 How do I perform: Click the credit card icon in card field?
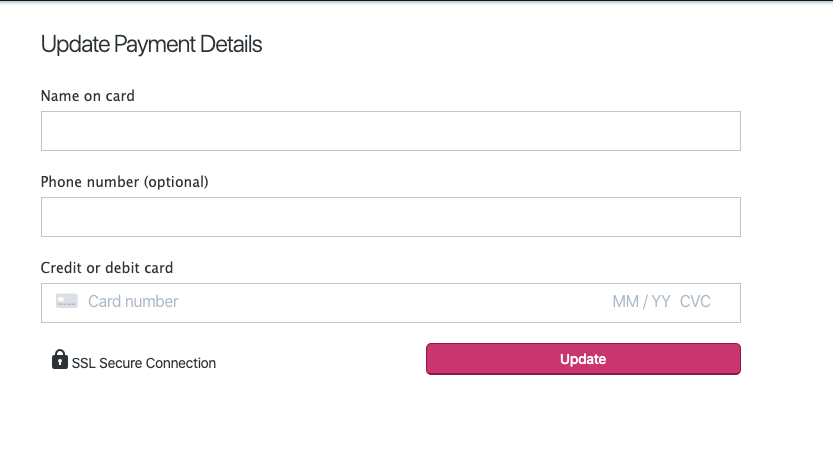pos(67,301)
